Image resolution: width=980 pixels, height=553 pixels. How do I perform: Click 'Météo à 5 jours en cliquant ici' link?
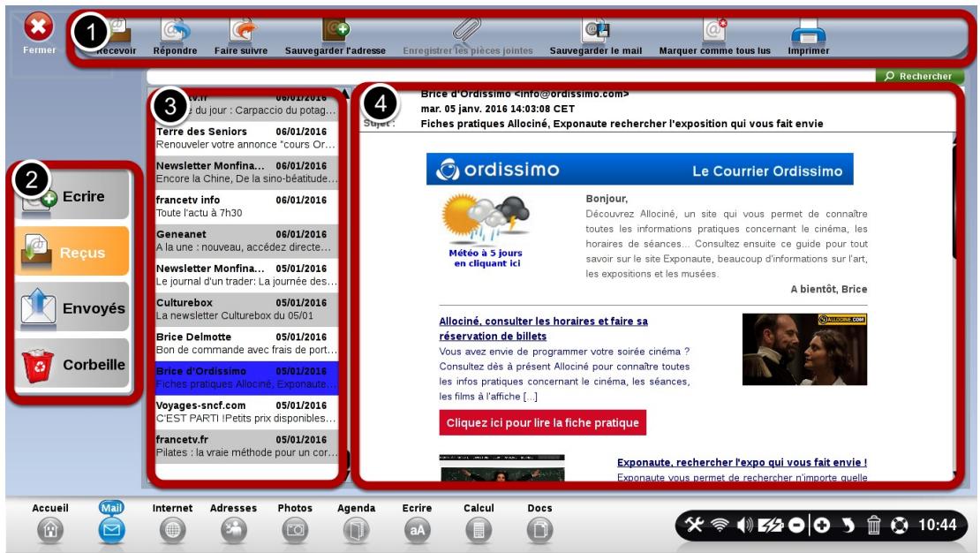(x=486, y=258)
